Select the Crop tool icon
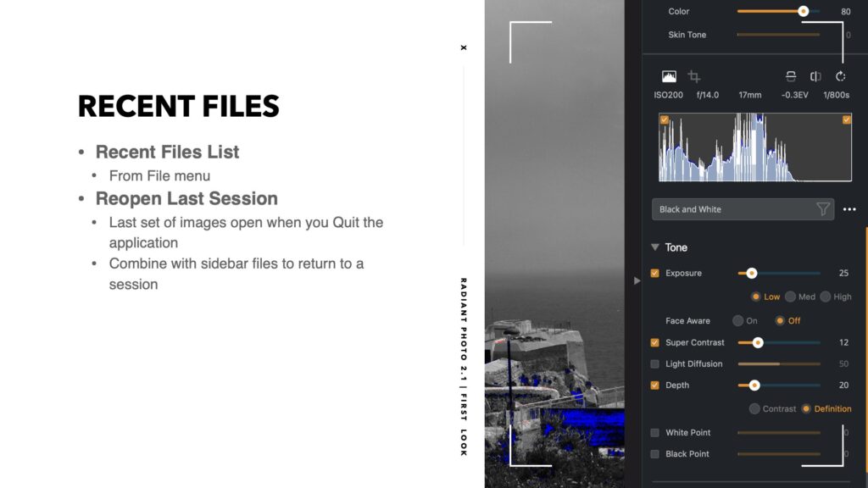The width and height of the screenshot is (868, 488). pyautogui.click(x=694, y=76)
